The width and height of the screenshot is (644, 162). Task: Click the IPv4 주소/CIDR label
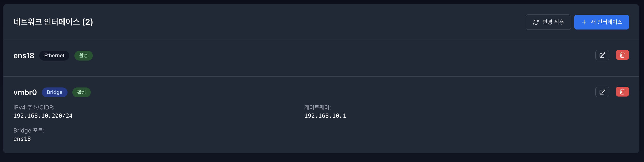[x=34, y=107]
